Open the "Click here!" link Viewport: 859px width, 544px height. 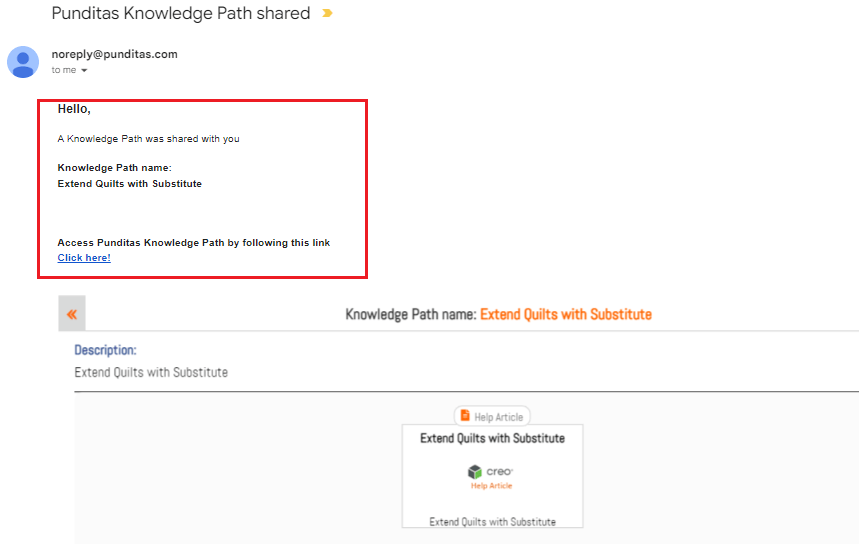click(x=84, y=258)
